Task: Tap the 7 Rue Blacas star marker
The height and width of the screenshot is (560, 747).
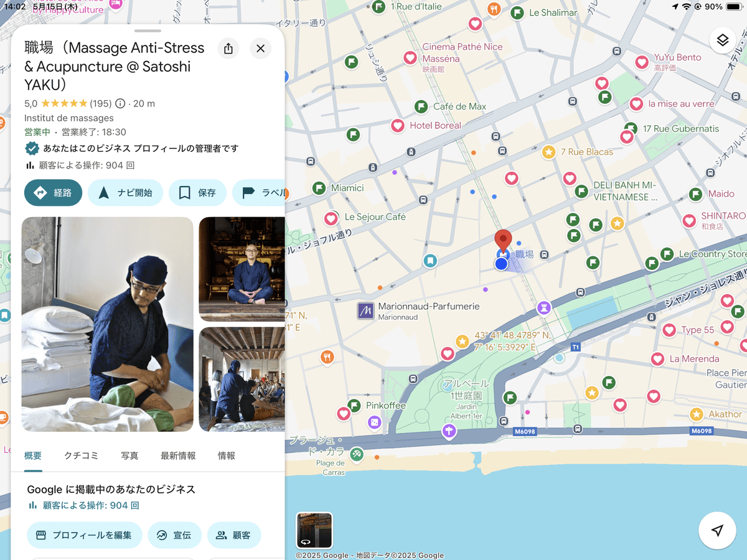Action: coord(548,152)
